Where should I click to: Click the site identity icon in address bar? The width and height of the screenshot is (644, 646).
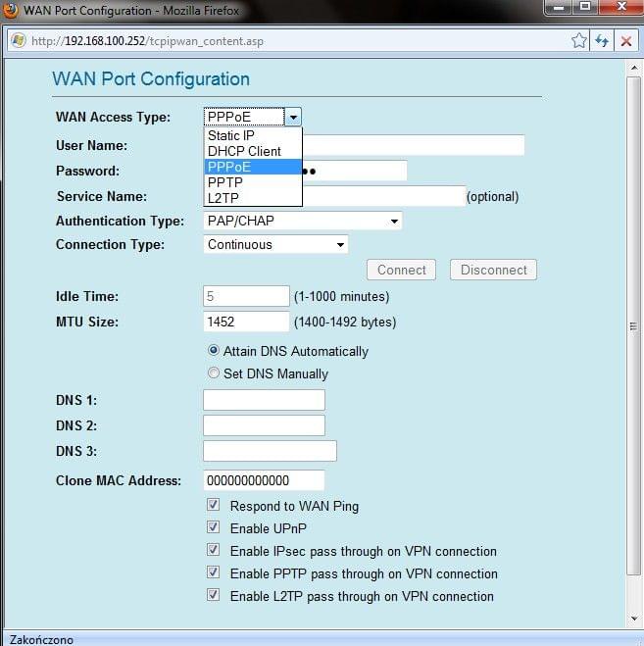click(x=18, y=41)
